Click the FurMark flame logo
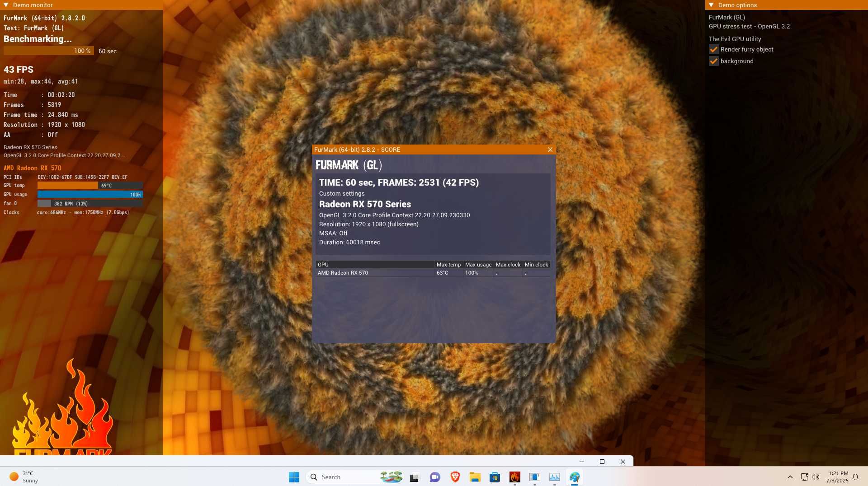The height and width of the screenshot is (486, 868). pos(62,407)
